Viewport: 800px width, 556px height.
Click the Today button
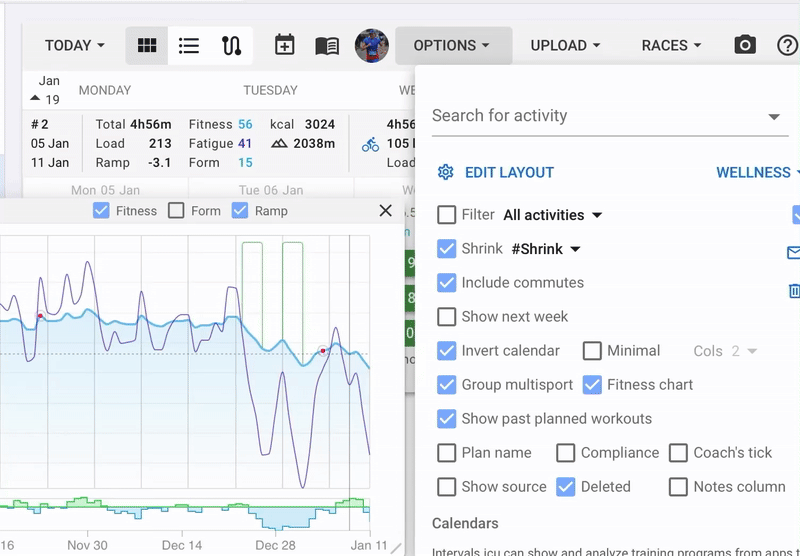75,45
